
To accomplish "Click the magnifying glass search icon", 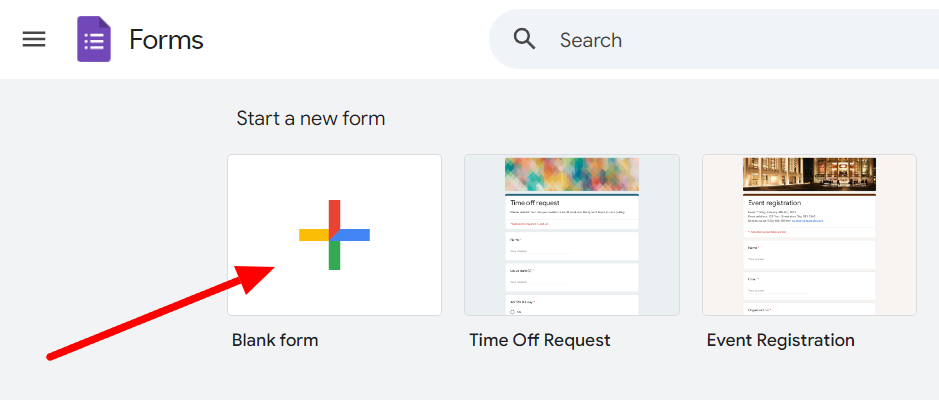I will coord(525,40).
